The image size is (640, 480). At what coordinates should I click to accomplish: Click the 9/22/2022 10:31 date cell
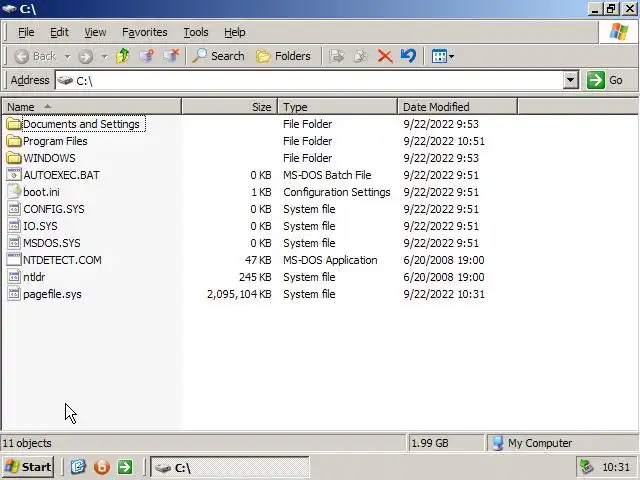click(444, 294)
